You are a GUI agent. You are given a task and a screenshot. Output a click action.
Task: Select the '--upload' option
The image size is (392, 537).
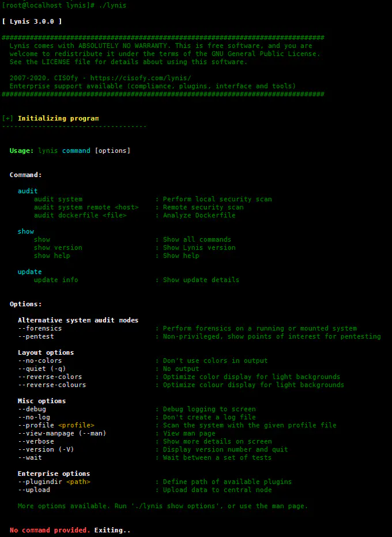tap(34, 490)
